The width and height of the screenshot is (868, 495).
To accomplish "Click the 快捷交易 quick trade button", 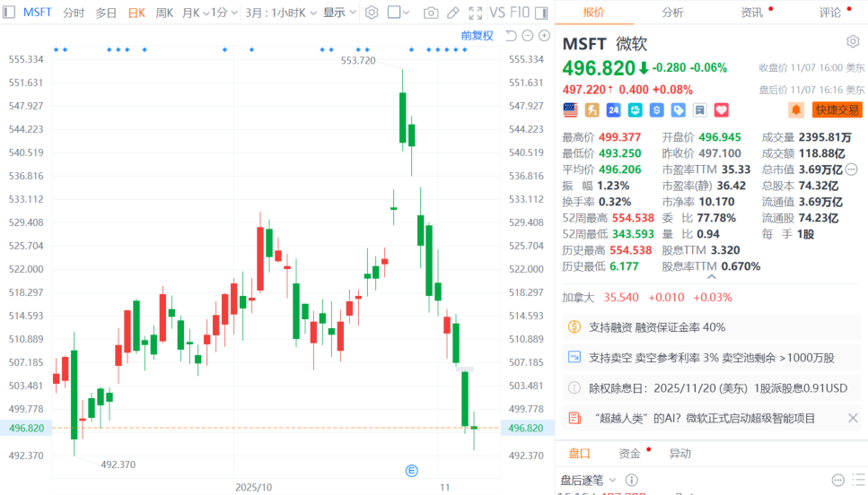I will click(x=837, y=110).
